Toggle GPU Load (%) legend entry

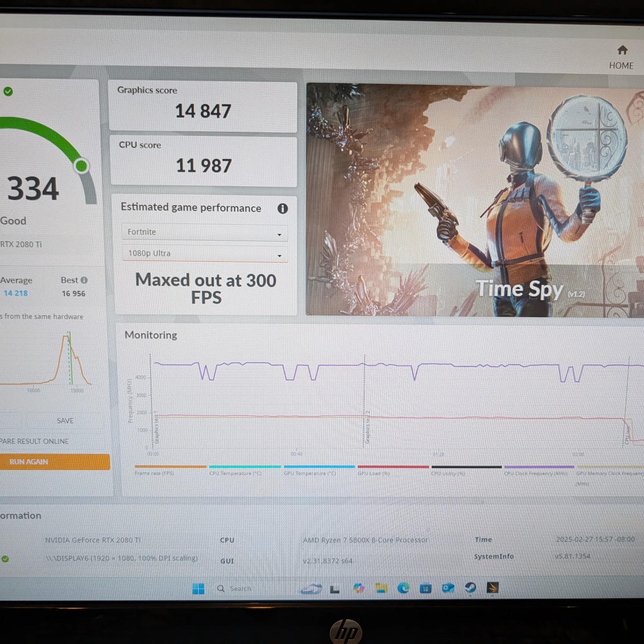pos(393,471)
